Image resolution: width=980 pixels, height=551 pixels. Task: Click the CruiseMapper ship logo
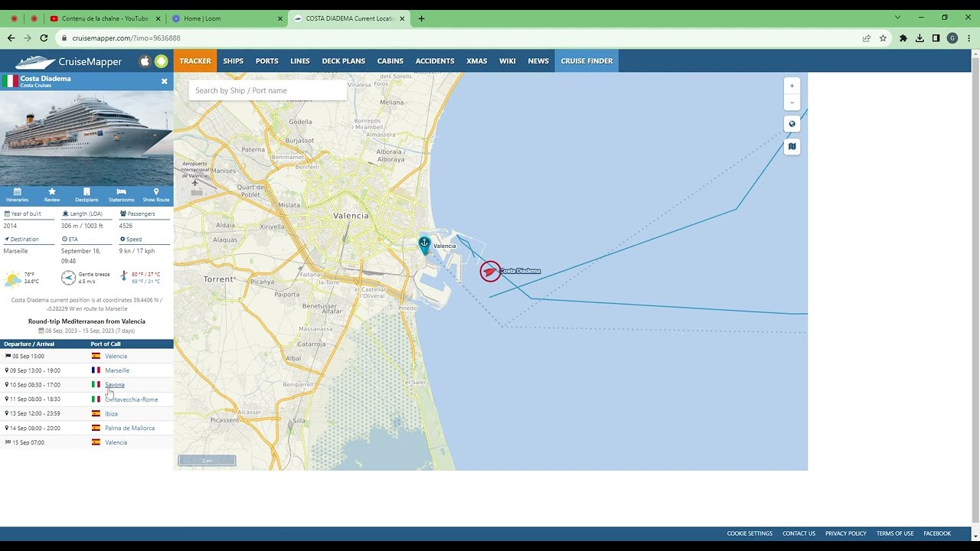(x=68, y=61)
